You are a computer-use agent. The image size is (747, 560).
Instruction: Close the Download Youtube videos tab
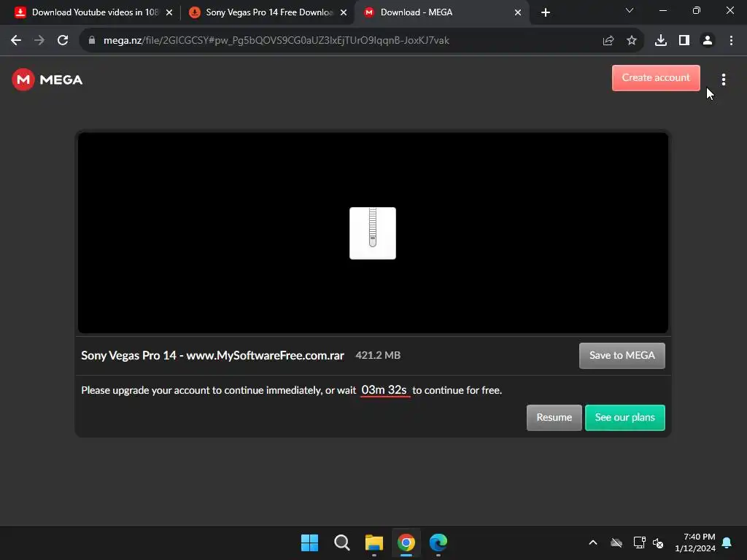pos(169,12)
